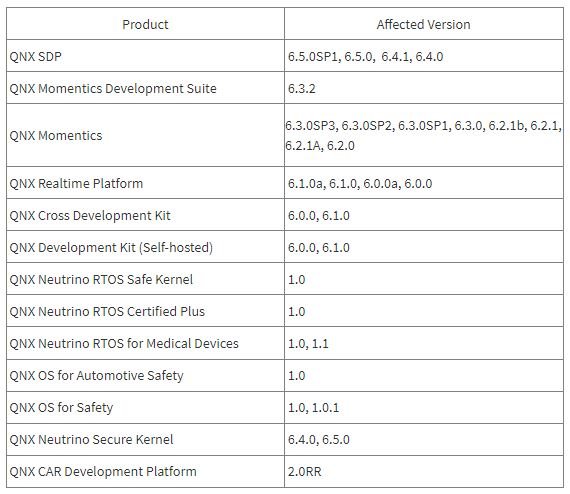The width and height of the screenshot is (570, 494).
Task: Click the Product column header
Action: click(145, 24)
